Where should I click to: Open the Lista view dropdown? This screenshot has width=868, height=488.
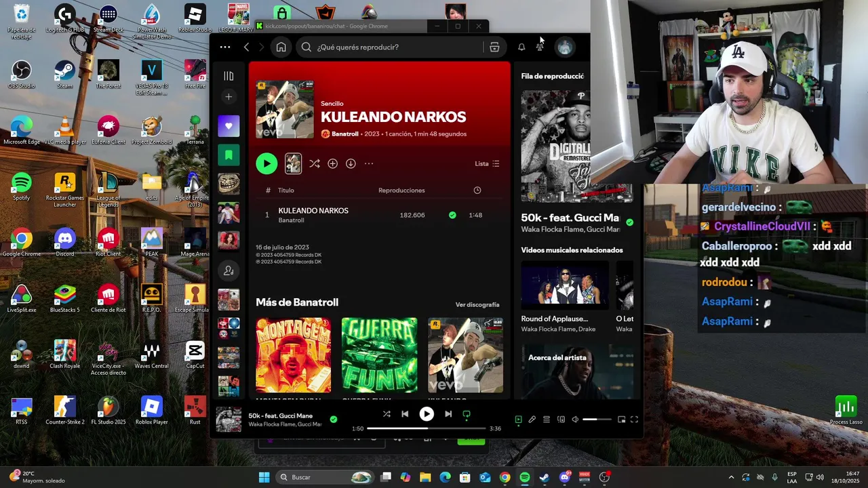pos(487,163)
